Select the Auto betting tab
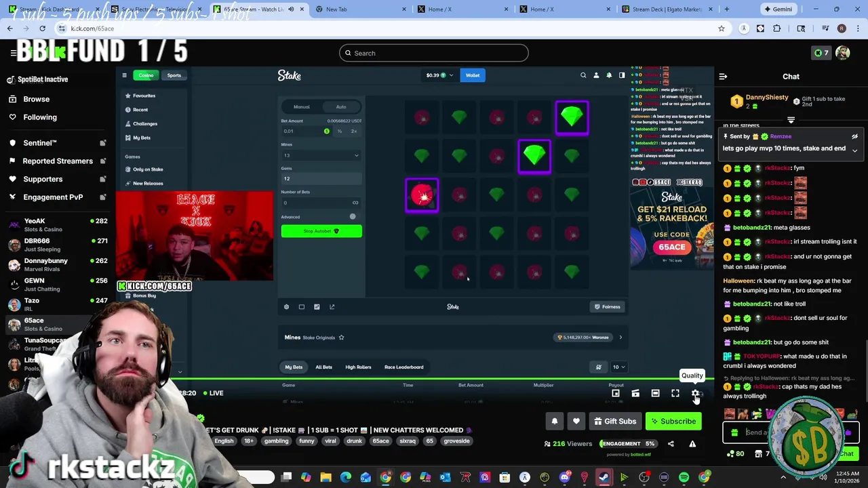Screen dimensions: 868x488 (x=341, y=106)
